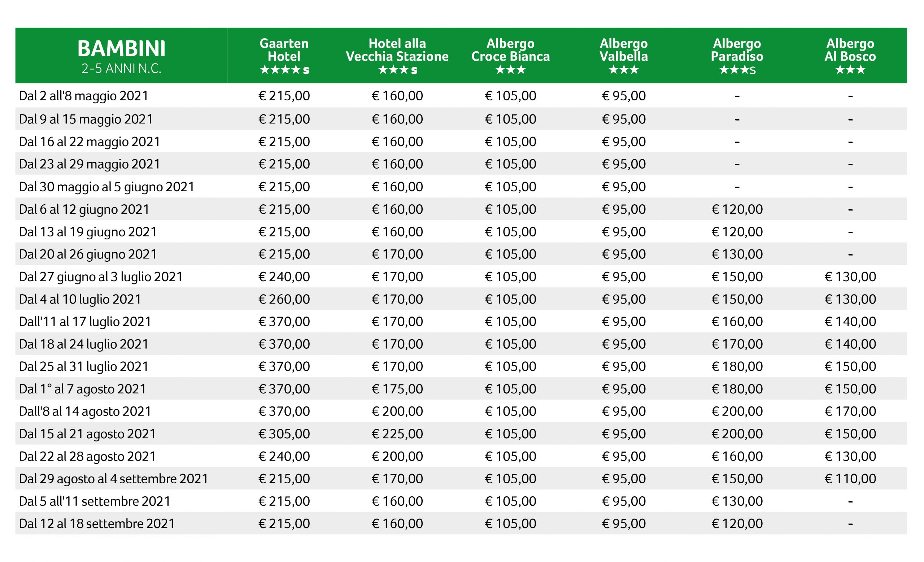Select row Dal 29 agosto al 4 settembre 2021
The width and height of the screenshot is (924, 562).
tap(461, 478)
